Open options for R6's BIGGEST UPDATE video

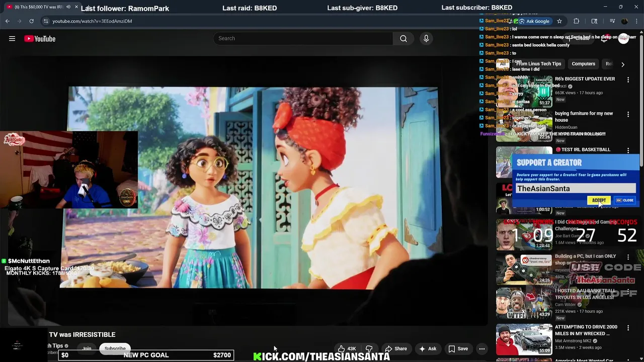pos(628,79)
